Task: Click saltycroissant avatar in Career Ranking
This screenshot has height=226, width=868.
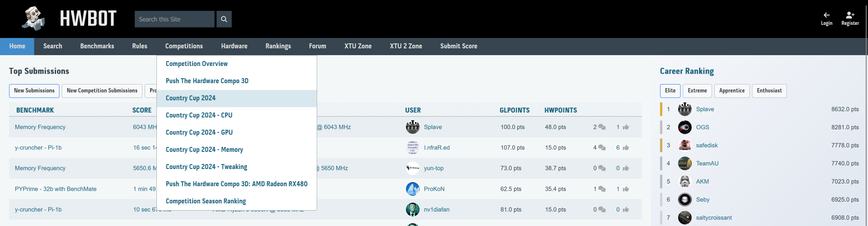Action: pyautogui.click(x=685, y=217)
